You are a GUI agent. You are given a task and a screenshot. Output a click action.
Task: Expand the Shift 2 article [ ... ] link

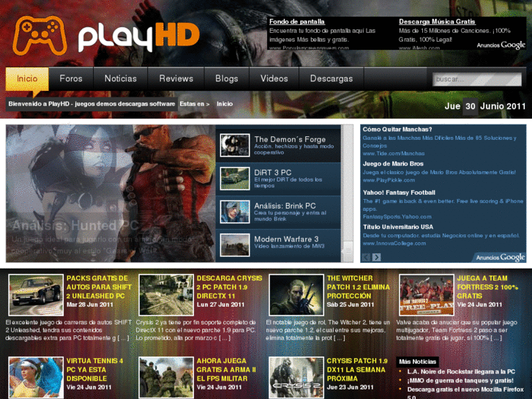click(x=123, y=338)
